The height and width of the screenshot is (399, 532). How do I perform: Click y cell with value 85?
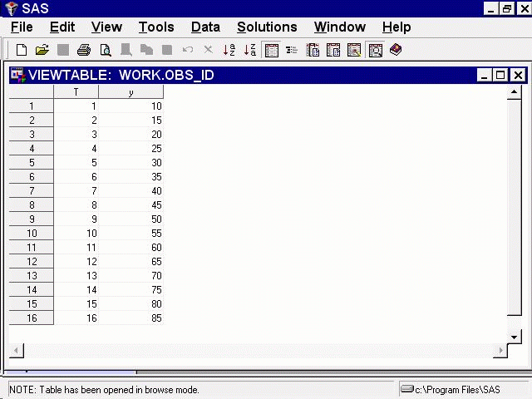[131, 318]
